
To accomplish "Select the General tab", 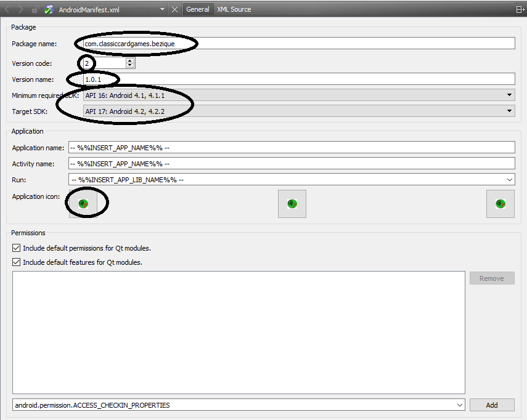I will coord(197,9).
